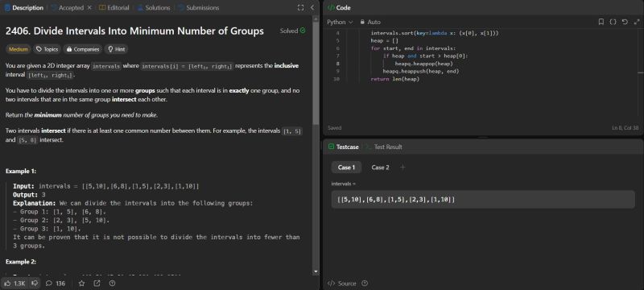Reveal the Hint for this problem
644x290 pixels.
[x=116, y=49]
